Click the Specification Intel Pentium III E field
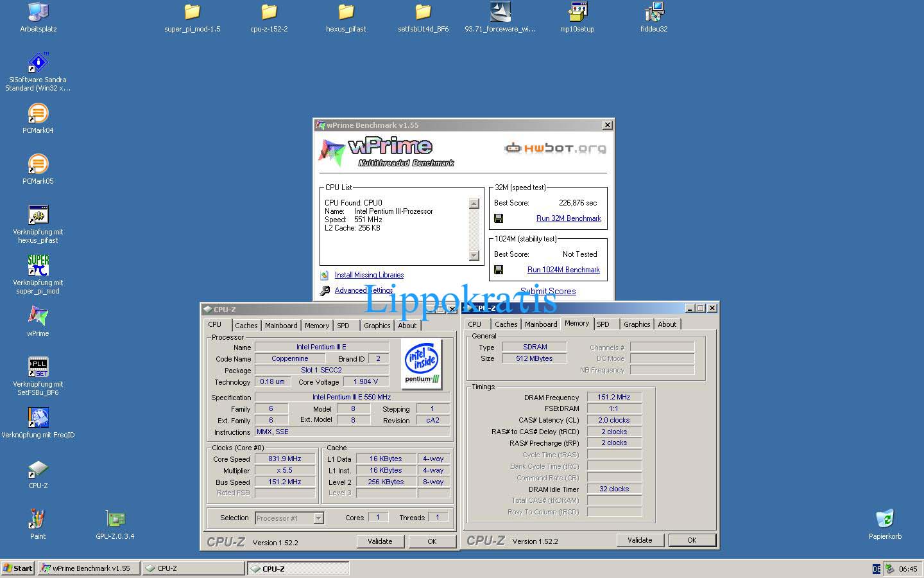This screenshot has width=924, height=578. pos(352,397)
